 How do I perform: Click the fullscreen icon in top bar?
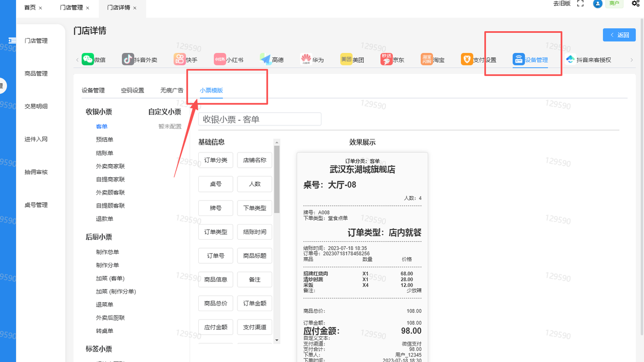(x=580, y=4)
